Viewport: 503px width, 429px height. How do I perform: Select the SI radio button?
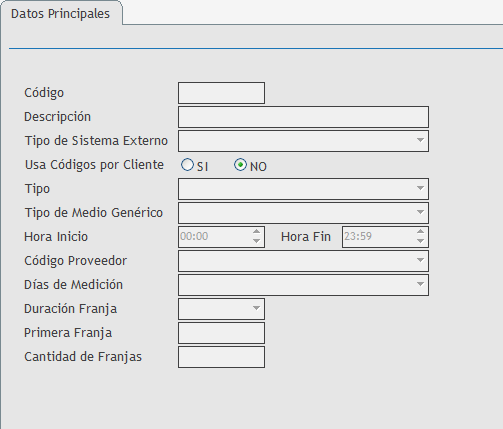tap(187, 165)
